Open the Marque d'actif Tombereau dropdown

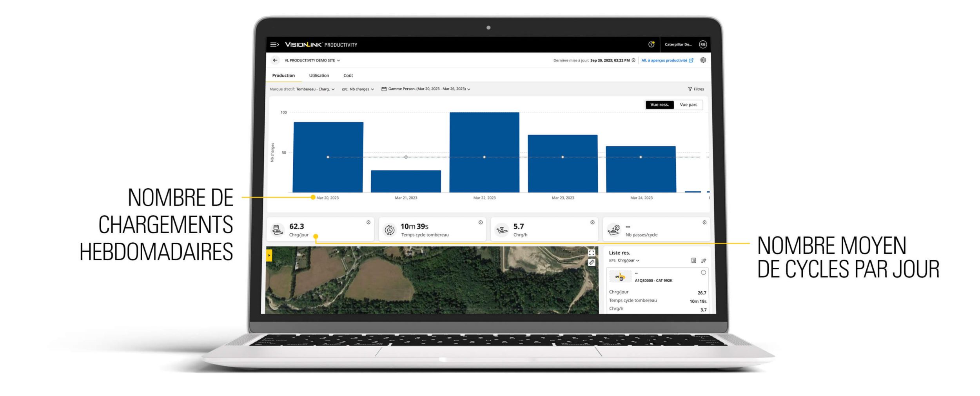click(x=315, y=89)
